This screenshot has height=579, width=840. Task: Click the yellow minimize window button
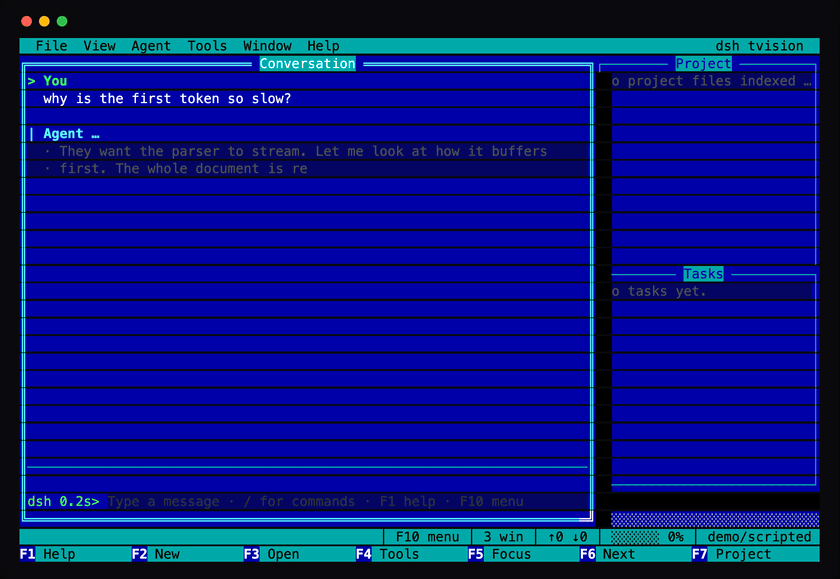point(44,21)
